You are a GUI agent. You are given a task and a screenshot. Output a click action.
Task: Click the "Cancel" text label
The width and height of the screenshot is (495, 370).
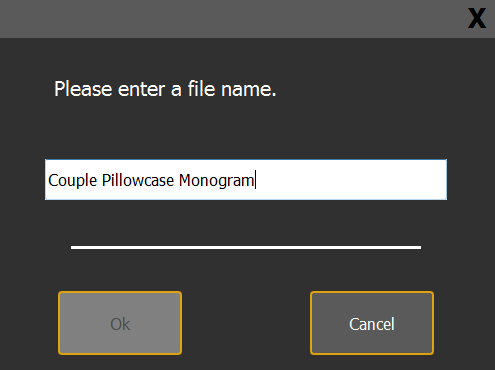372,324
